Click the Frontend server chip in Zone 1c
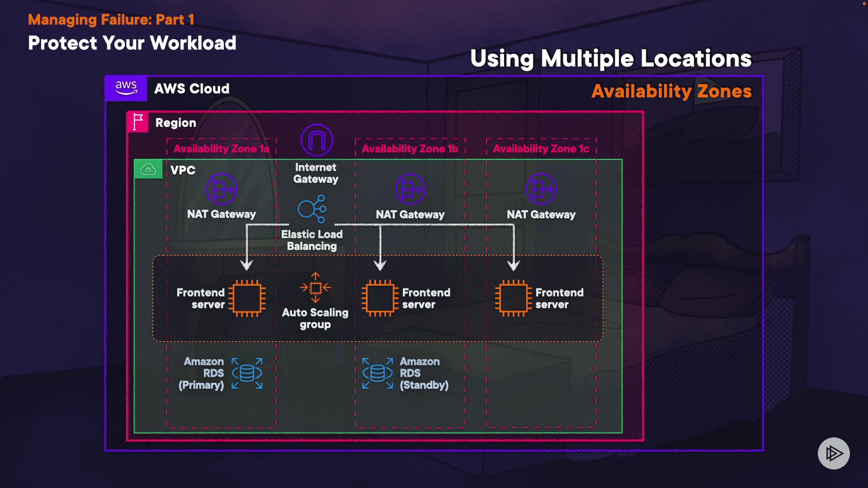This screenshot has height=488, width=868. pyautogui.click(x=513, y=298)
